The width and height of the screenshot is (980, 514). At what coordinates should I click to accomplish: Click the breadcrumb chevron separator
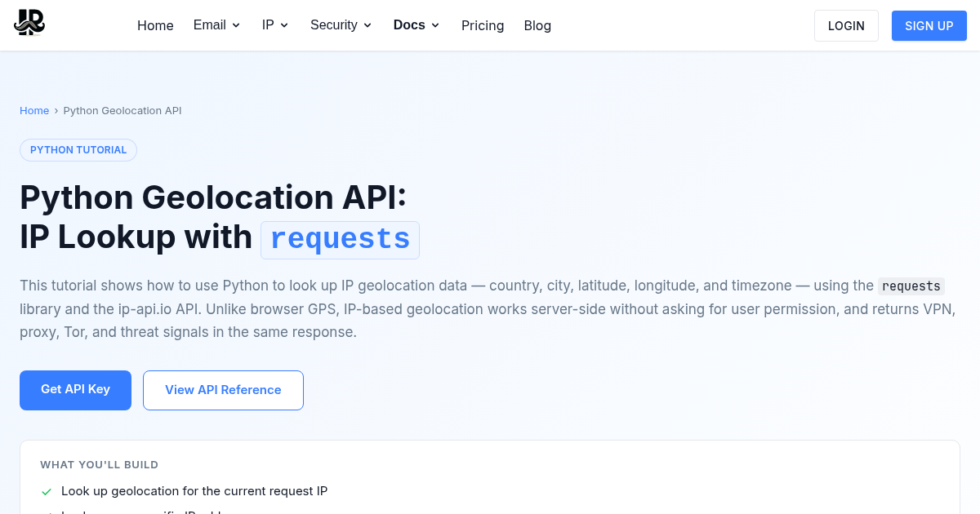coord(56,110)
